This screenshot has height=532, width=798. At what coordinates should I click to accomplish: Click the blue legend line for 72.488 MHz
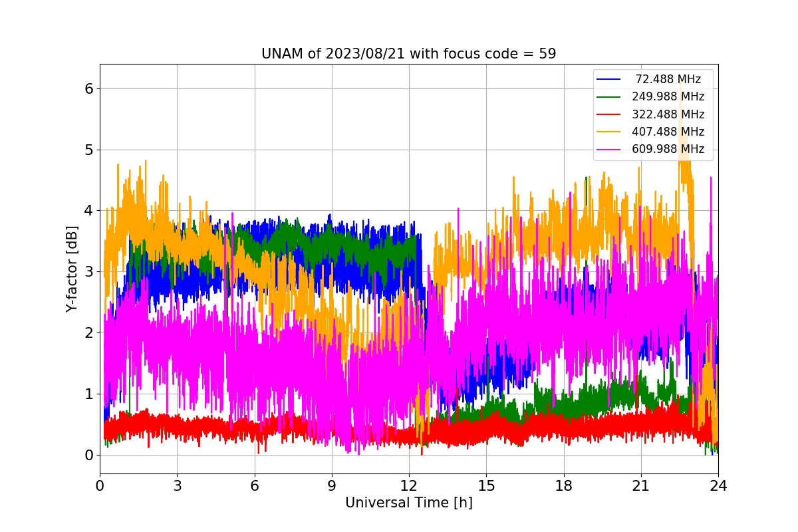[608, 80]
